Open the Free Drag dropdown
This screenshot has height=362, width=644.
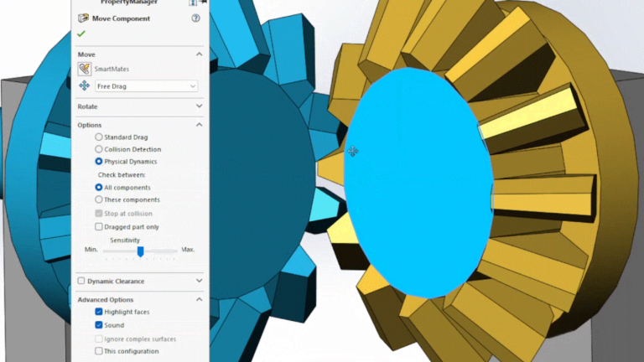194,85
